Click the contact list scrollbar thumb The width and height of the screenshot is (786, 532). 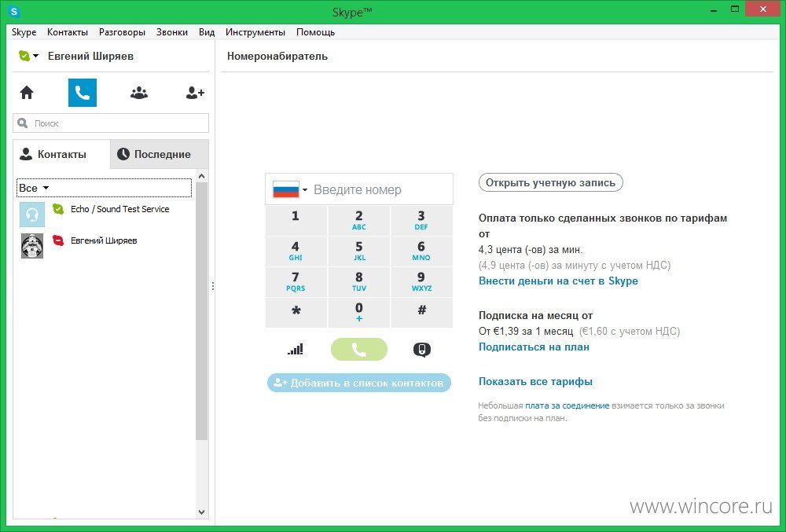point(201,310)
